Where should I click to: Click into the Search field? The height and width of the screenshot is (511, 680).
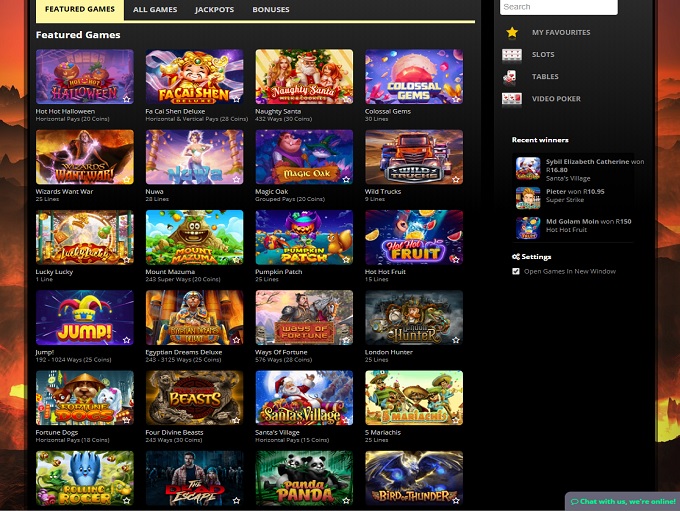tap(557, 7)
